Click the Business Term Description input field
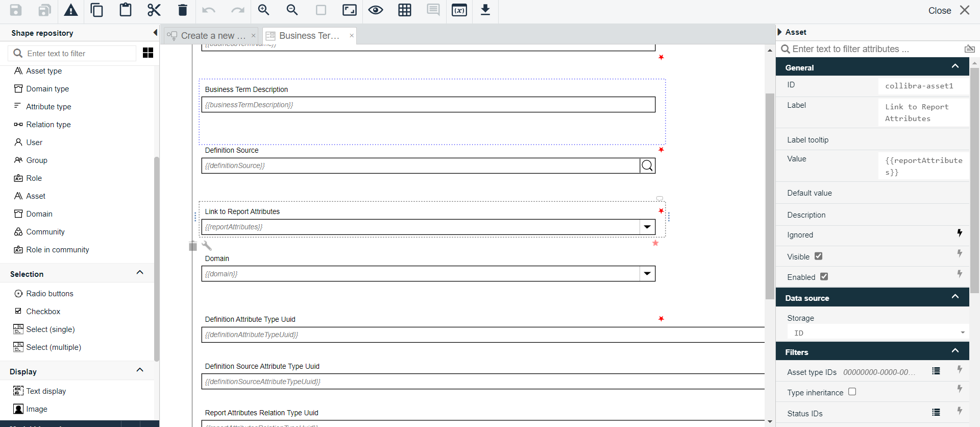The width and height of the screenshot is (980, 427). coord(428,105)
